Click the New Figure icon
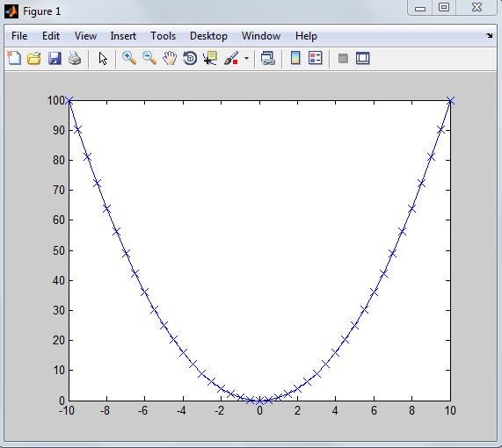 click(14, 58)
